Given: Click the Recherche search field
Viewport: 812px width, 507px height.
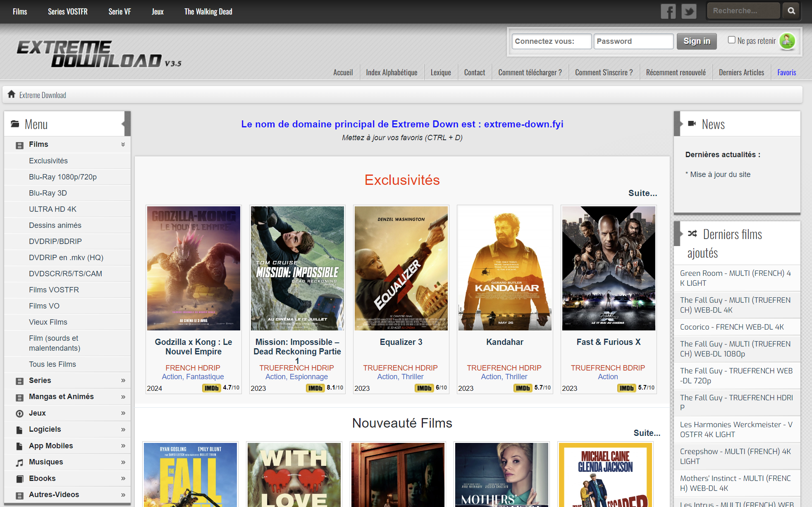Looking at the screenshot, I should [743, 11].
